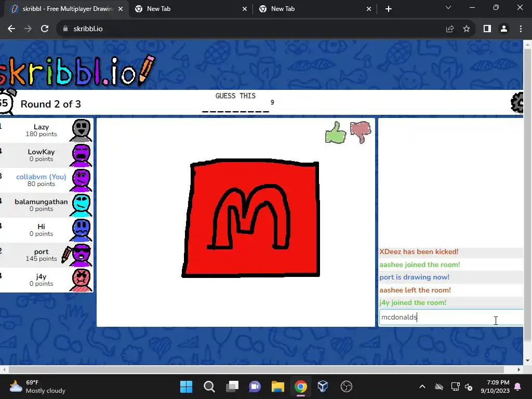Click collabvm (You) avatar
The image size is (532, 399).
(81, 180)
